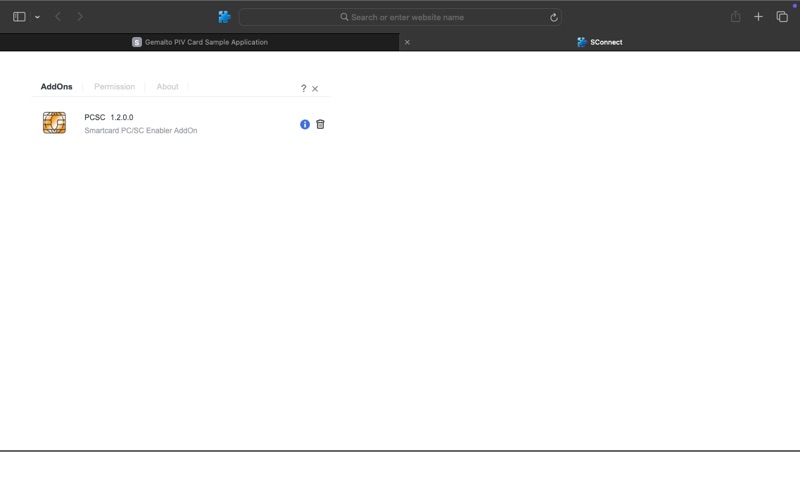The height and width of the screenshot is (500, 800).
Task: Open help with the question mark
Action: click(304, 88)
